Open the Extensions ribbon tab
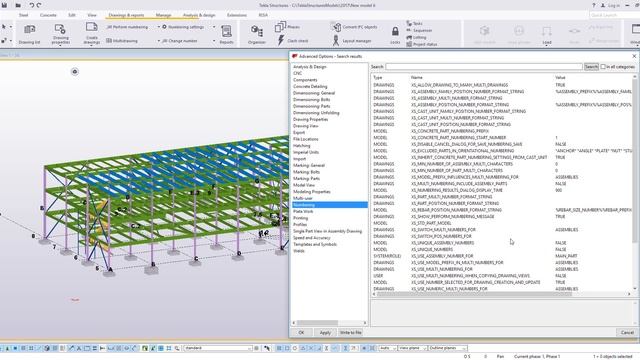 coord(237,15)
